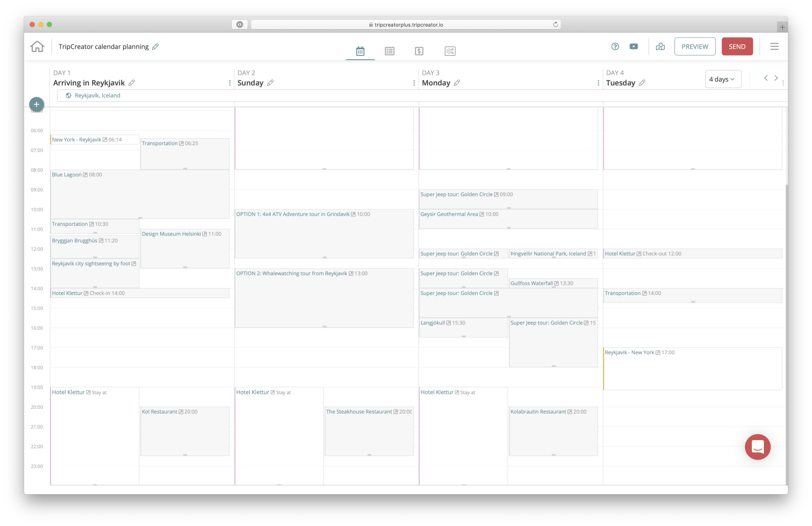Open the help question mark icon

[615, 47]
